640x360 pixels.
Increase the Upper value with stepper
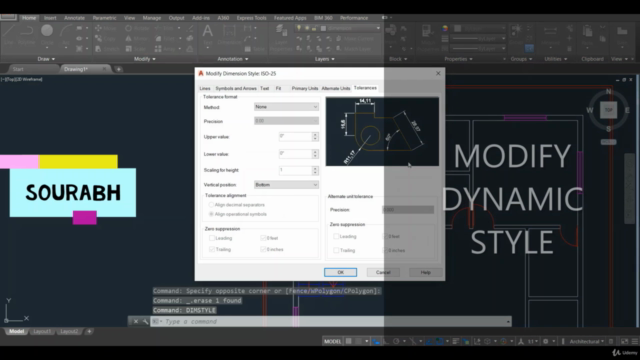coord(315,135)
